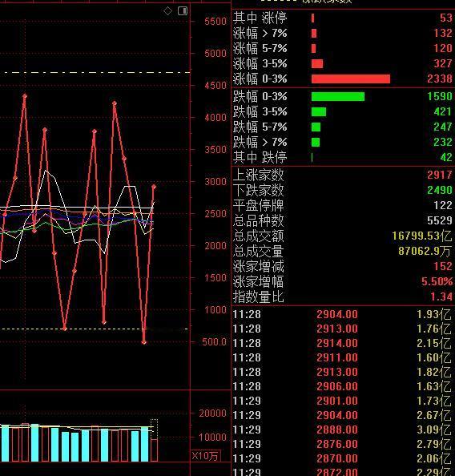Viewport: 455px width, 476px height.
Task: Select the 其中 跌停 row showing 42
Action: point(343,157)
